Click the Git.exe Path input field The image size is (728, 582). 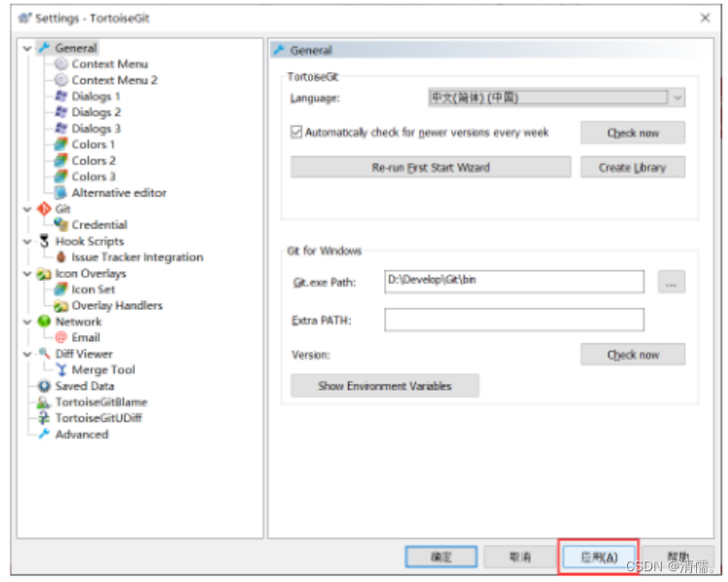(514, 282)
